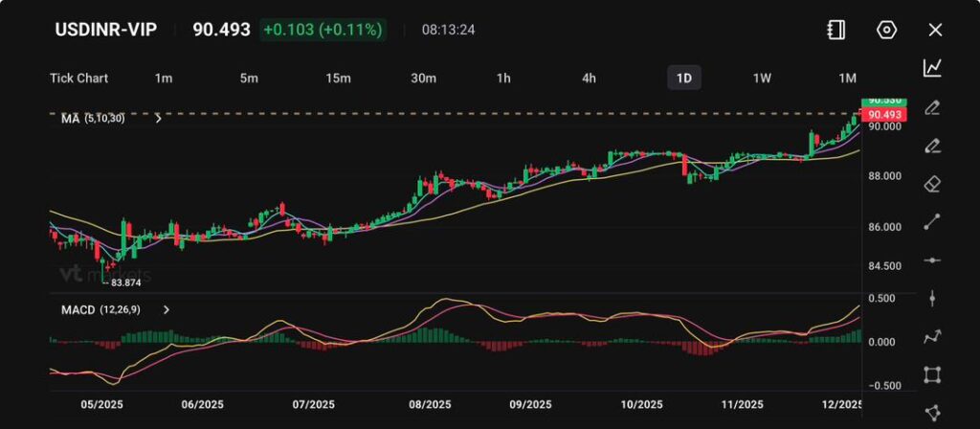This screenshot has height=429, width=980.
Task: Select the vertical line tool
Action: tap(933, 298)
